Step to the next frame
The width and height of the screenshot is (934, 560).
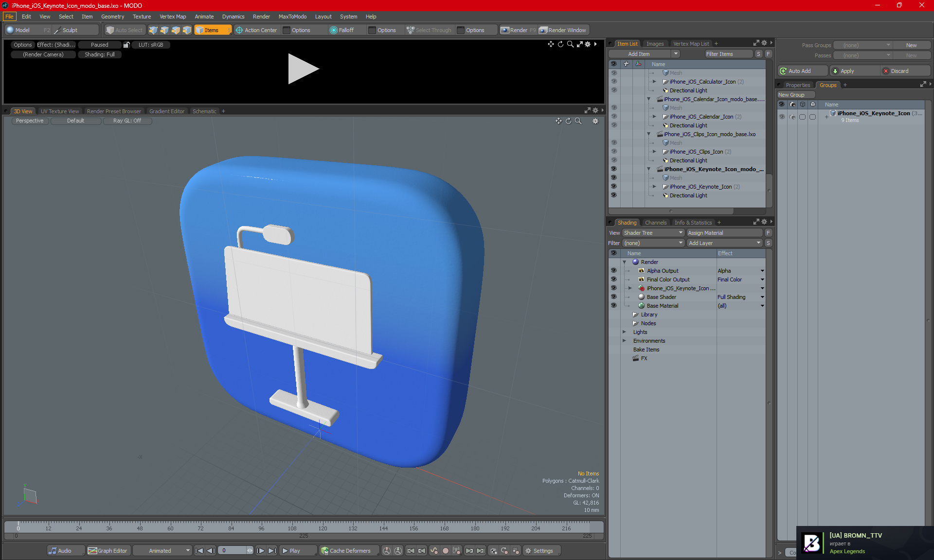261,551
